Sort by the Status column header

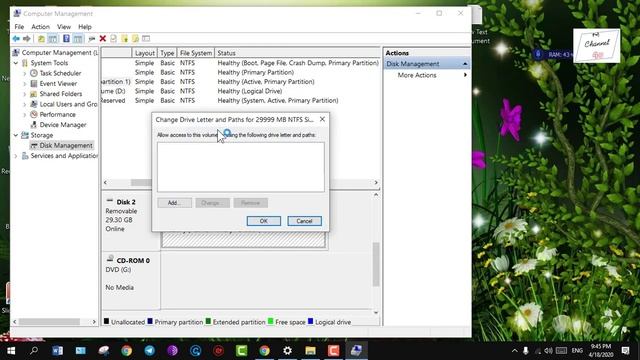click(x=297, y=53)
